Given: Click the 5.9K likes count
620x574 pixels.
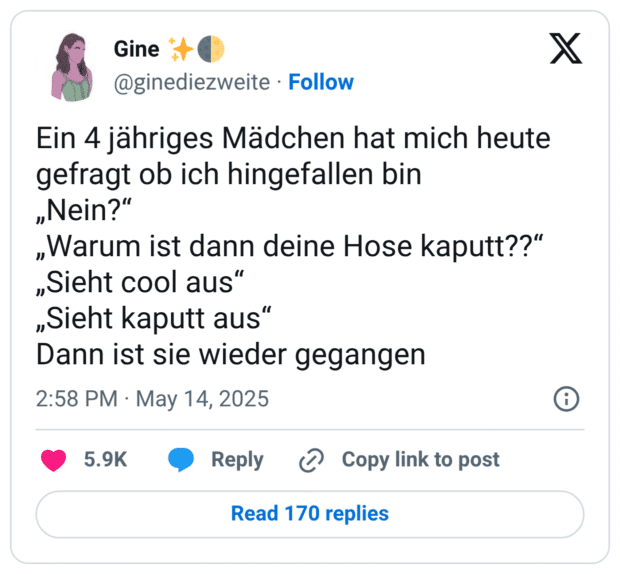Looking at the screenshot, I should 104,460.
